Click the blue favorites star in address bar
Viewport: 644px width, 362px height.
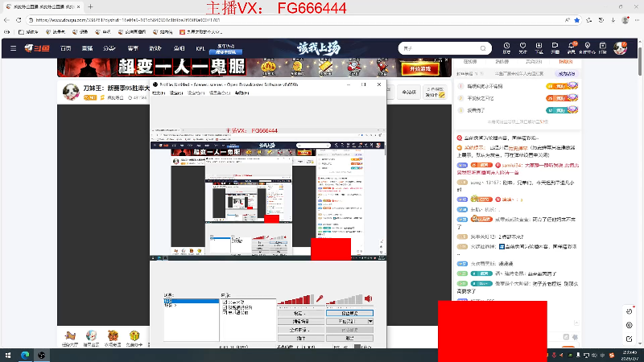coord(577,19)
